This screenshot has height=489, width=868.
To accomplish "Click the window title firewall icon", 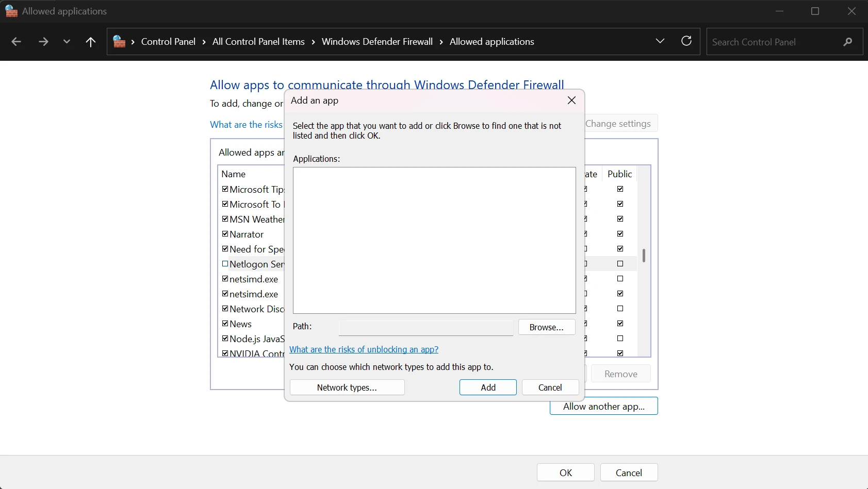I will [11, 11].
